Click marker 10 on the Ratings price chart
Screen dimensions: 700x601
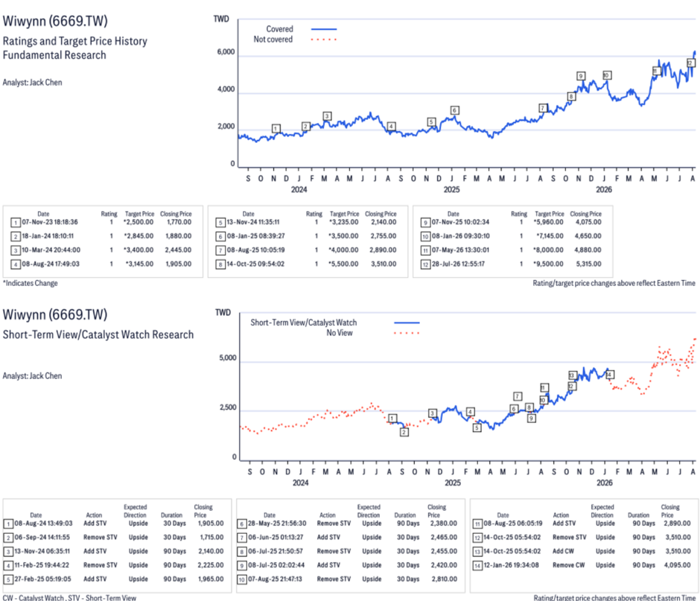[x=607, y=75]
